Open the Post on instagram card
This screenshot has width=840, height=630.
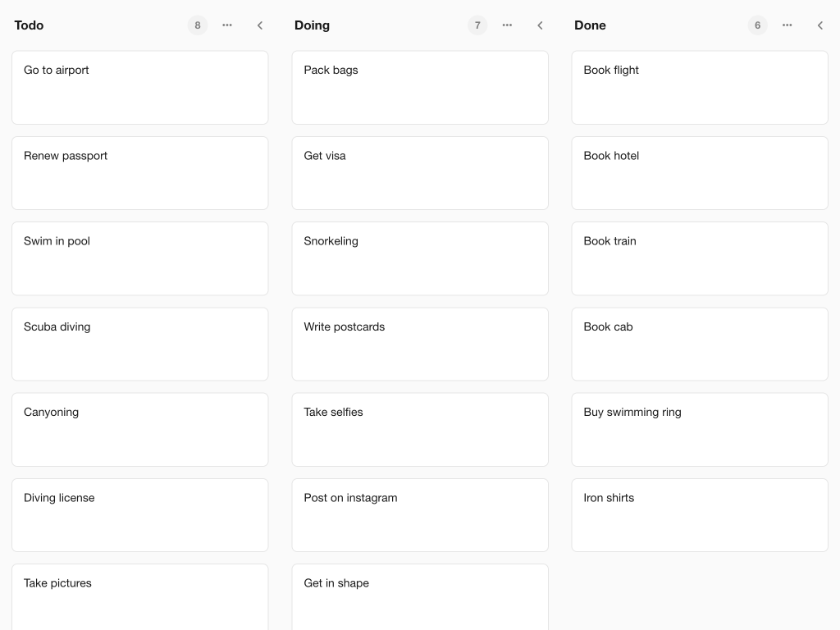[x=419, y=515]
